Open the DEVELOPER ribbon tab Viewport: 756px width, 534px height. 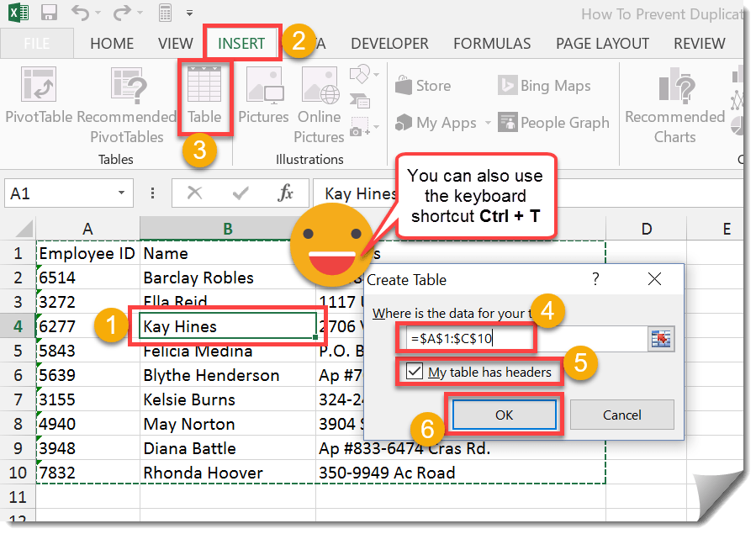pos(389,43)
